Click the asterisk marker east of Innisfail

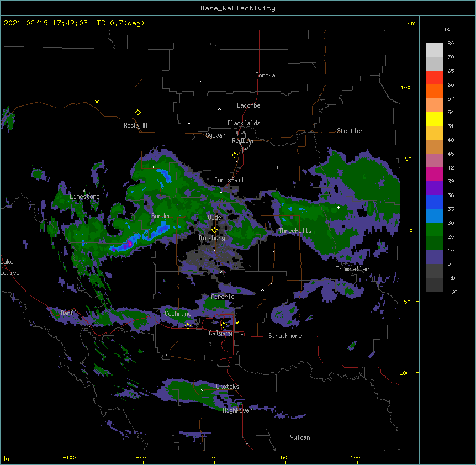277,167
